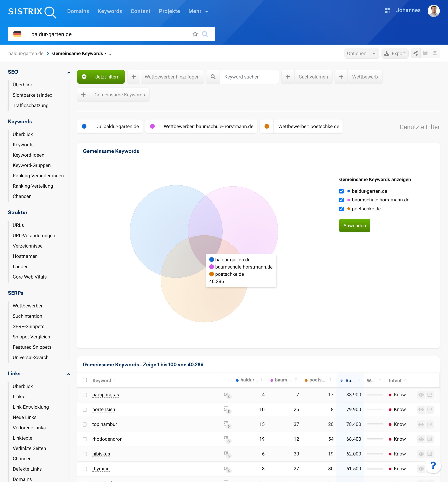448x482 pixels.
Task: Show the history chart icon for hortensien
Action: pyautogui.click(x=430, y=409)
